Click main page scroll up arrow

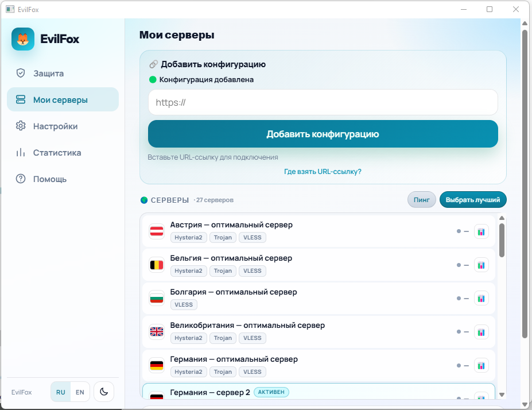click(525, 24)
